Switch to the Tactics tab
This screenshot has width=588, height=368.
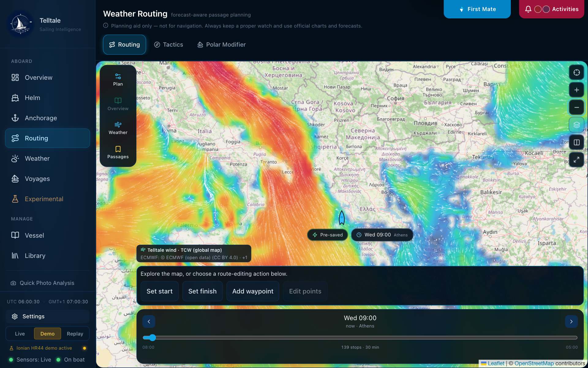pyautogui.click(x=168, y=45)
